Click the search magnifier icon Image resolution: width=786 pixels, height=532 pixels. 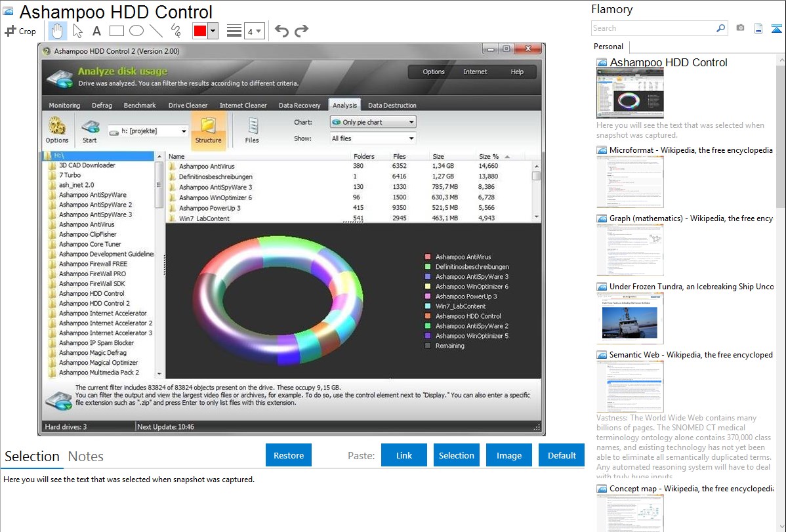[x=721, y=28]
